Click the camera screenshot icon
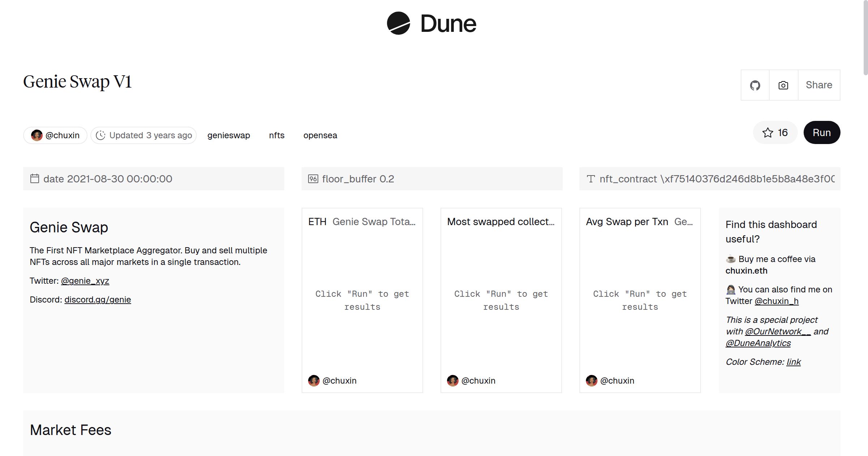868x456 pixels. click(x=783, y=85)
